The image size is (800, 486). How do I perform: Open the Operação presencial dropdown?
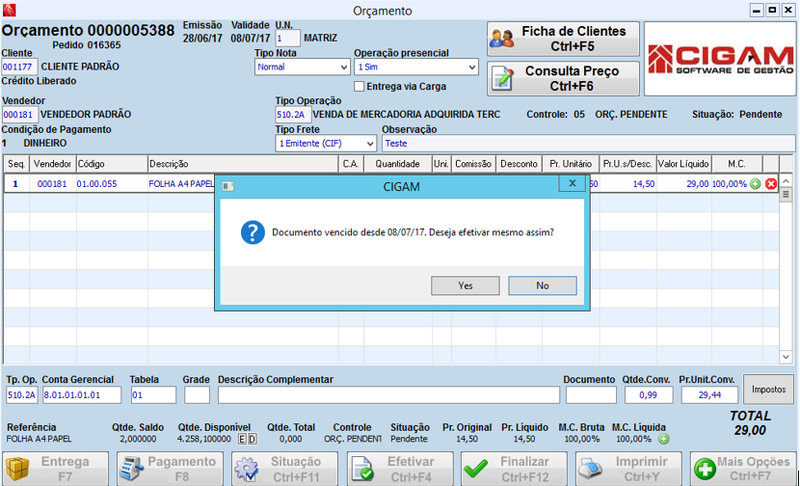[416, 67]
